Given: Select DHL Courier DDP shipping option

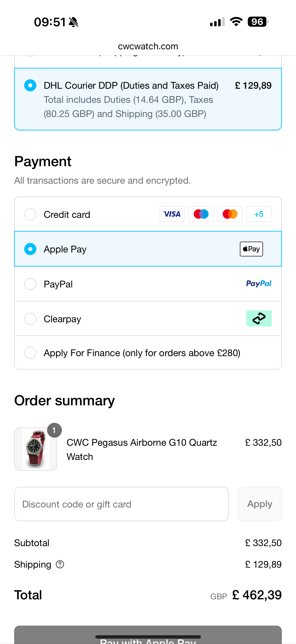Looking at the screenshot, I should click(148, 99).
